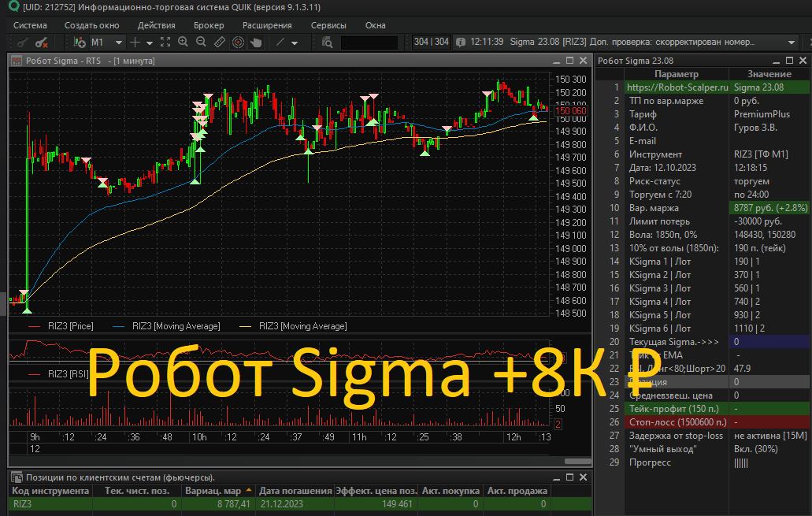Click the red 150 060 current price label
Viewport: 812px width, 516px height.
tap(570, 111)
